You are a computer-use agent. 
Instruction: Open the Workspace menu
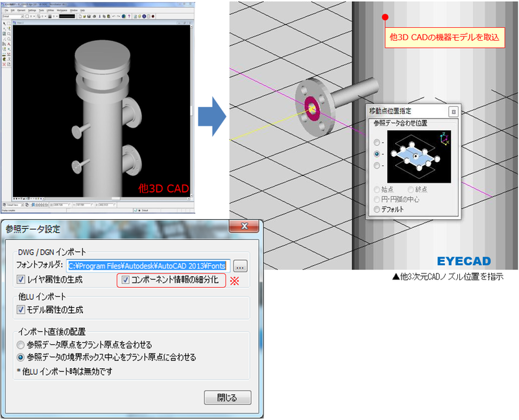click(x=62, y=11)
